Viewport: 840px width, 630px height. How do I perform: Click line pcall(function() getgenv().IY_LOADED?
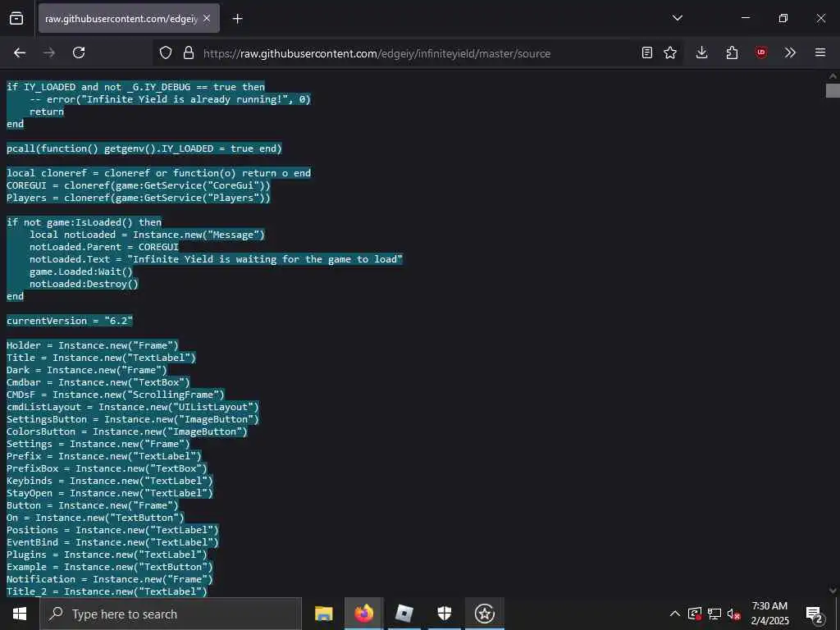tap(144, 148)
